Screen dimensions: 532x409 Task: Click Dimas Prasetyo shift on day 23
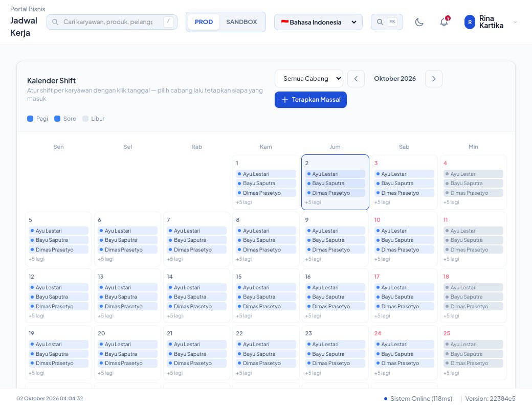point(335,363)
